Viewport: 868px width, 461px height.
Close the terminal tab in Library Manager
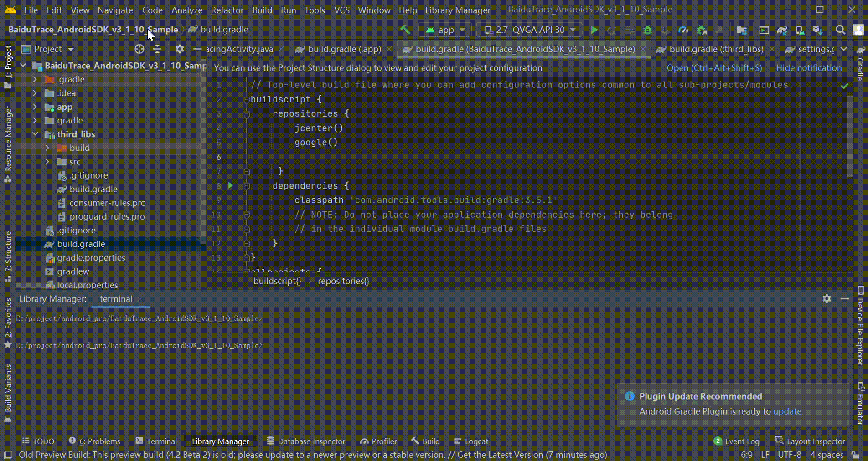tap(140, 299)
